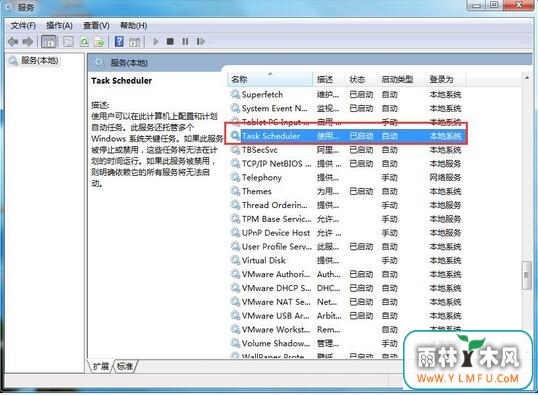The image size is (538, 395).
Task: Click the Refresh toolbar icon
Action: coord(84,42)
